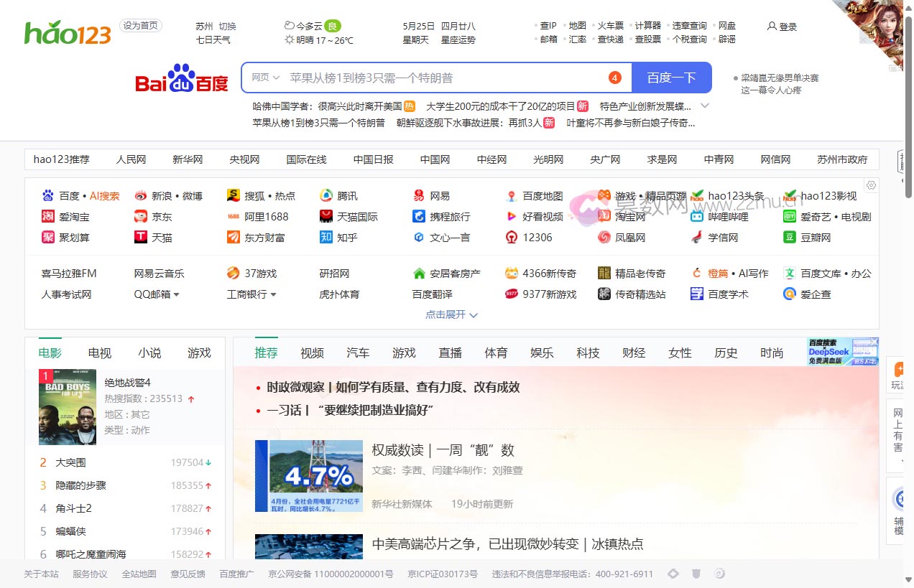Screen dimensions: 914x588
Task: Click the 12306 railway icon
Action: coord(512,238)
